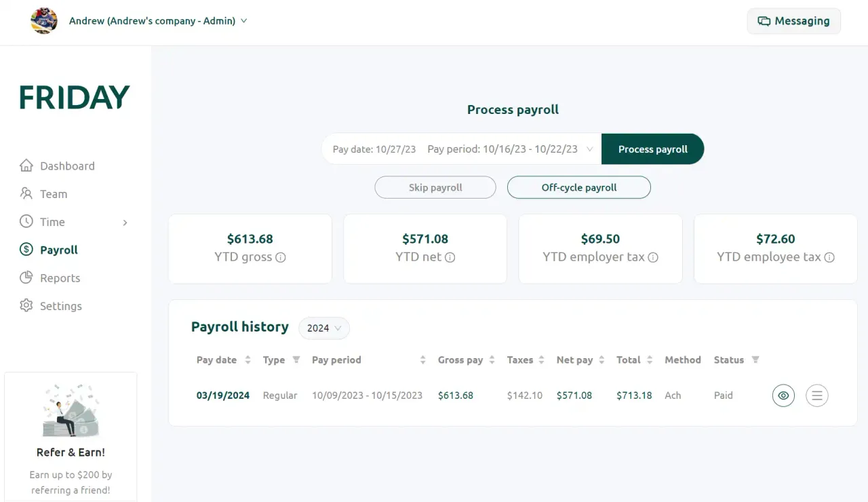The width and height of the screenshot is (868, 502).
Task: Open the 03/19/2024 payroll row menu
Action: pos(817,395)
